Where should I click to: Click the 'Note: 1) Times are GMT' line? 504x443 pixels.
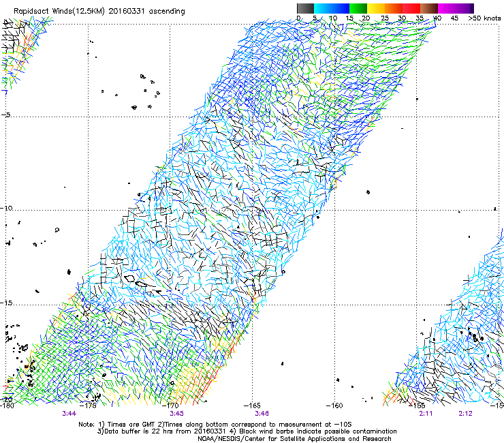[x=215, y=425]
